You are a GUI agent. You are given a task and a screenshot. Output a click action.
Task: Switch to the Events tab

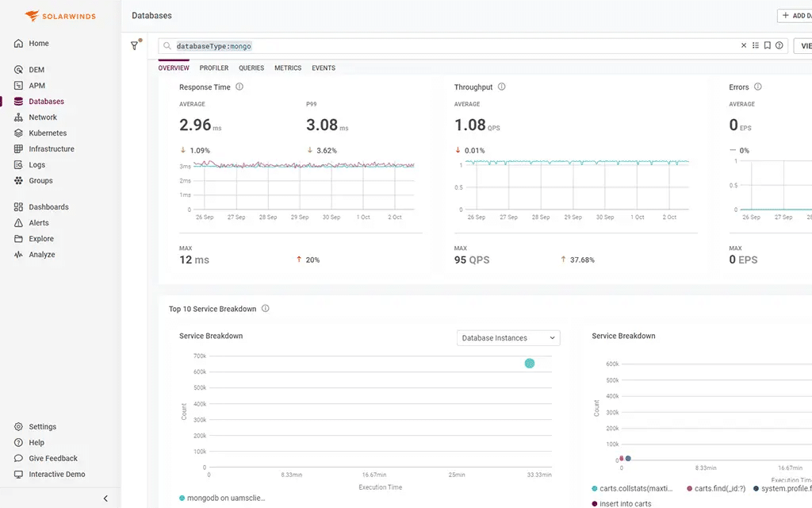[324, 68]
